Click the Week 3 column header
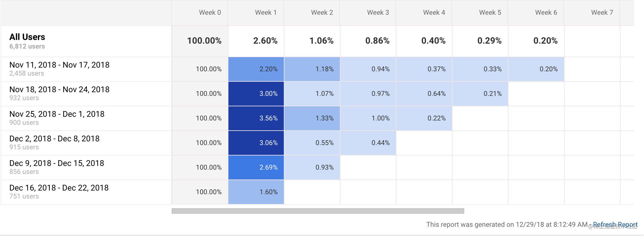Screen dimensions: 644x236 click(378, 13)
